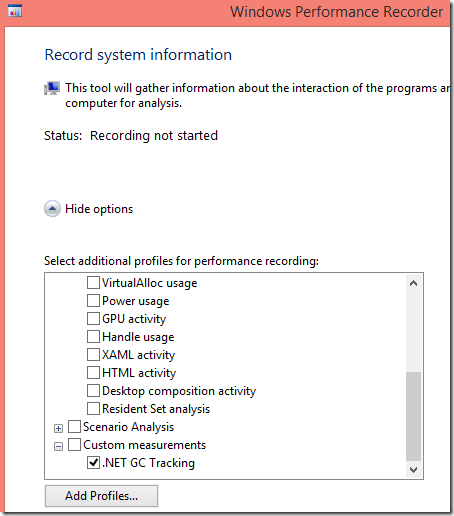Image resolution: width=454 pixels, height=516 pixels.
Task: Click the Windows Performance Recorder title bar icon
Action: click(15, 11)
